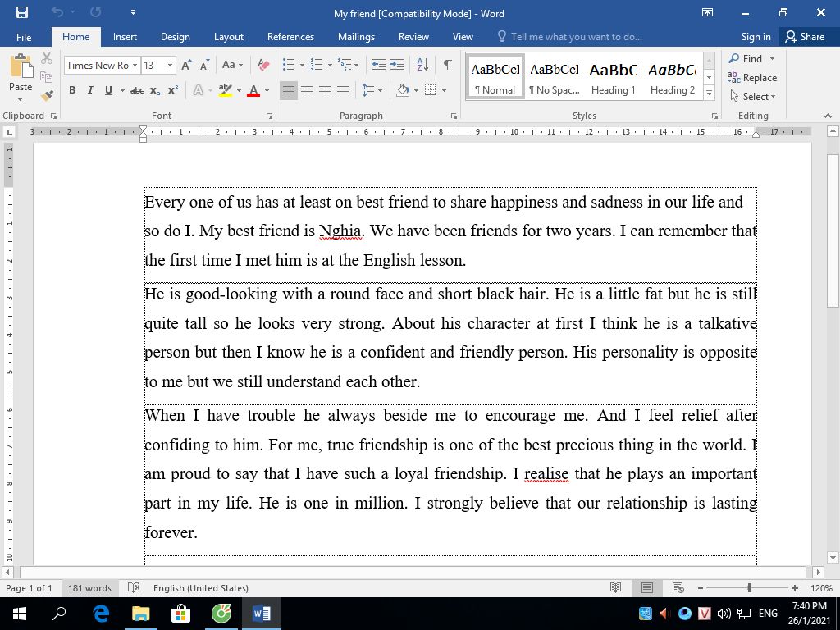Open Microsoft Store from the taskbar
The width and height of the screenshot is (840, 630).
point(181,614)
